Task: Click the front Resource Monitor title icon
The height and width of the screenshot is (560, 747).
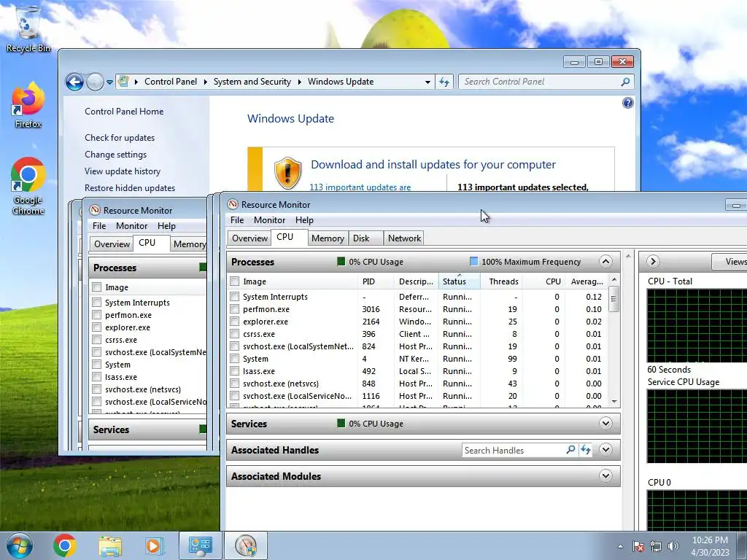Action: pyautogui.click(x=233, y=204)
